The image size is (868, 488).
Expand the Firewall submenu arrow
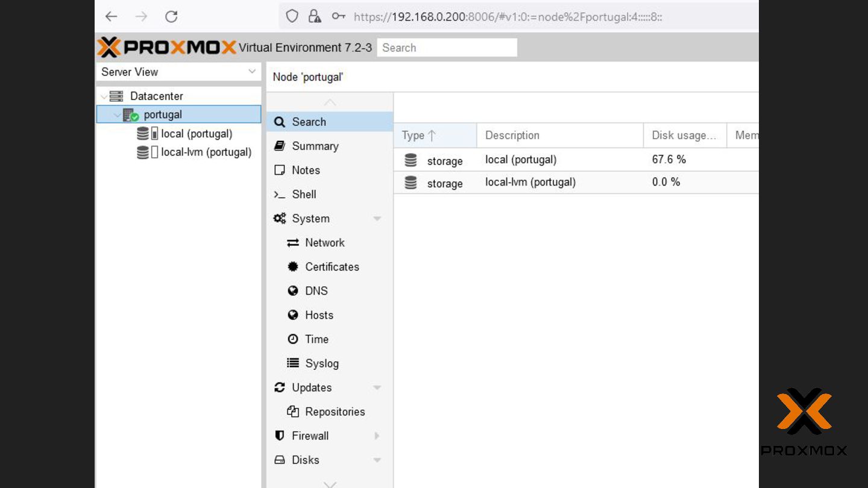point(377,436)
